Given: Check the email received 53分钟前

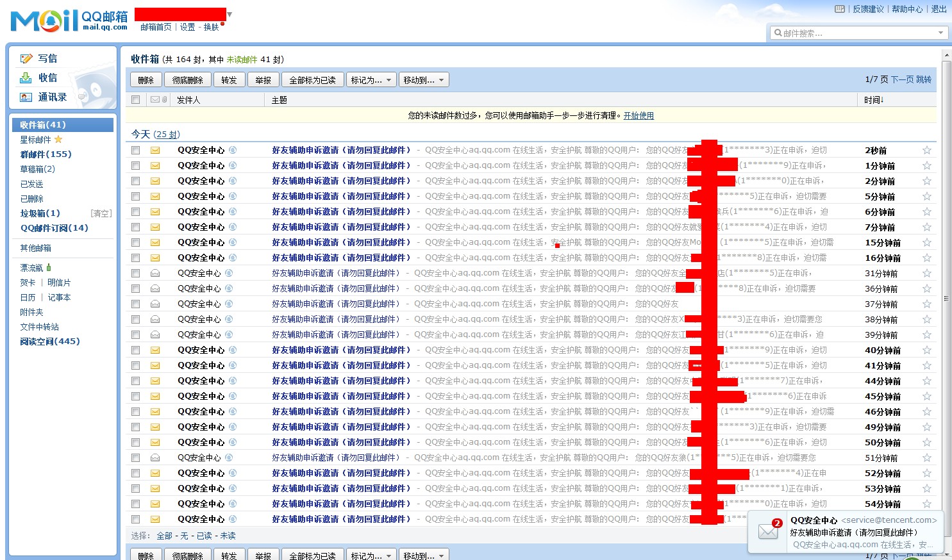Looking at the screenshot, I should click(135, 488).
